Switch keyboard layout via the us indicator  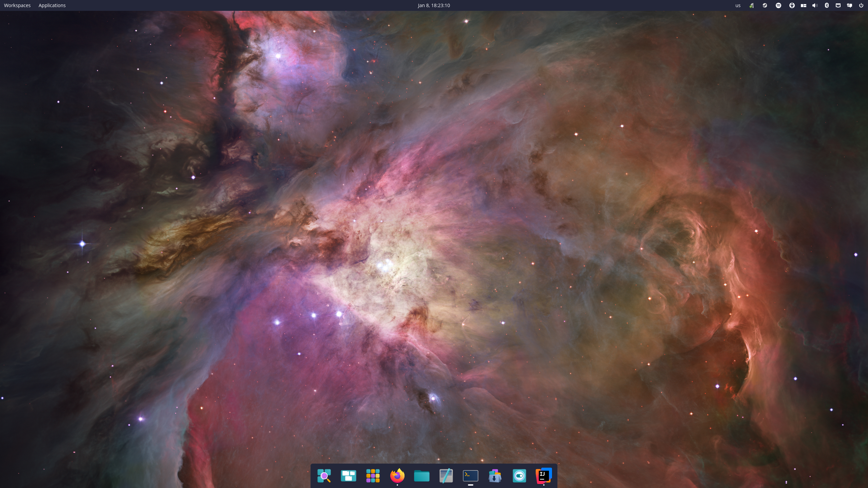coord(738,5)
